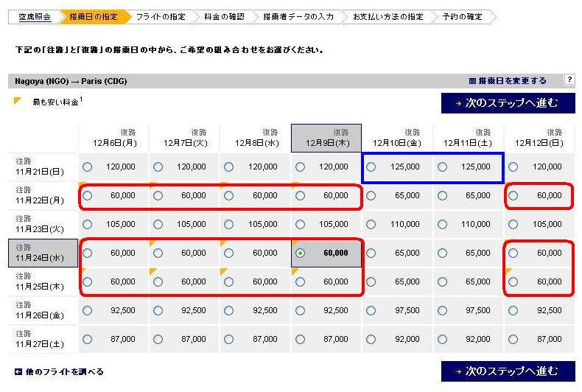Go to the 空席照会 step
This screenshot has height=392, width=582.
click(x=34, y=17)
